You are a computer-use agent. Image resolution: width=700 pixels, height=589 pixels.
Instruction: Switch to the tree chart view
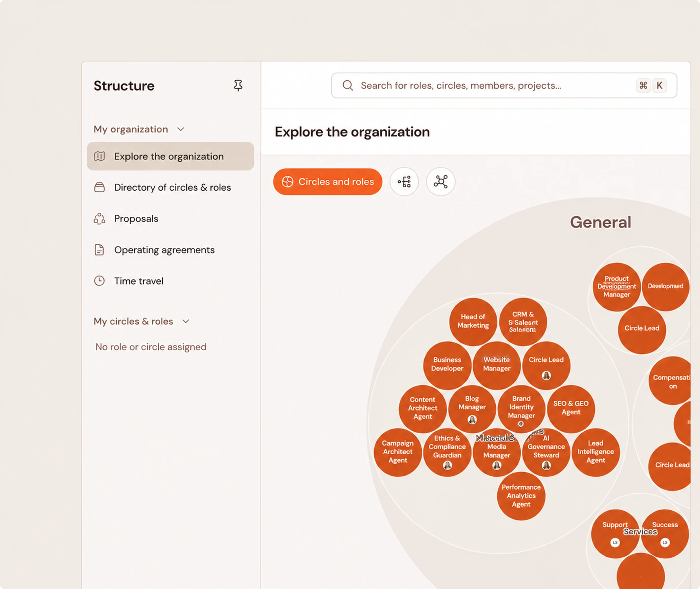click(404, 182)
